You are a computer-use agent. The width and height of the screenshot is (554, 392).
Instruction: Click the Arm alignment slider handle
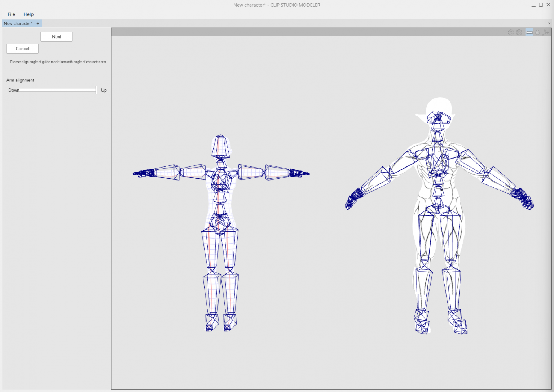coord(96,90)
